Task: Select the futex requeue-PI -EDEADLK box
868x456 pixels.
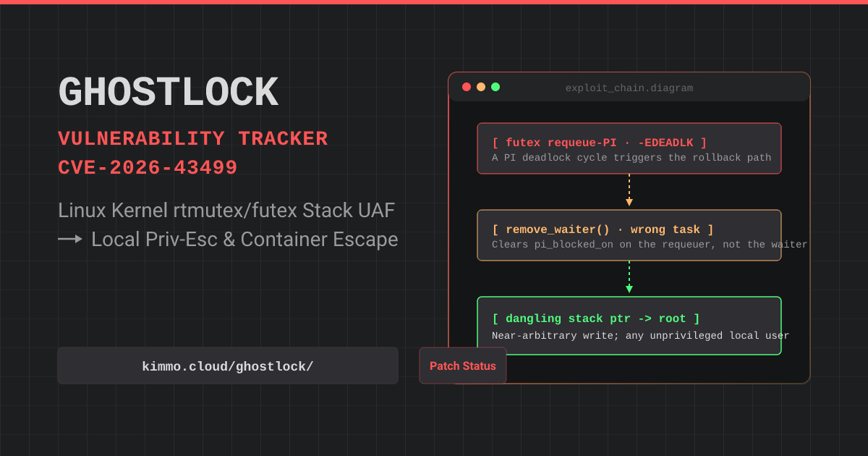Action: coord(629,148)
